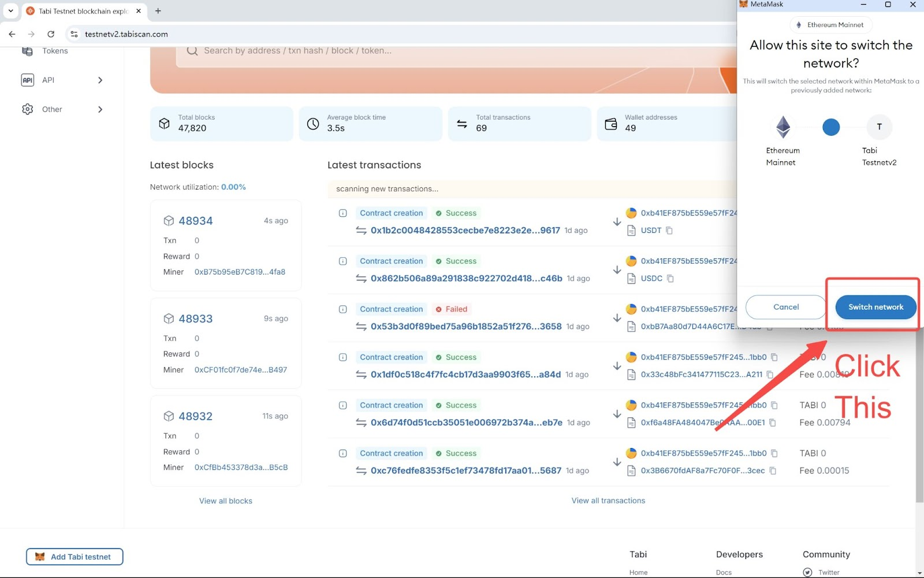Open miner address 0xB75b95eB7C819...4fa8
The width and height of the screenshot is (924, 578).
240,272
